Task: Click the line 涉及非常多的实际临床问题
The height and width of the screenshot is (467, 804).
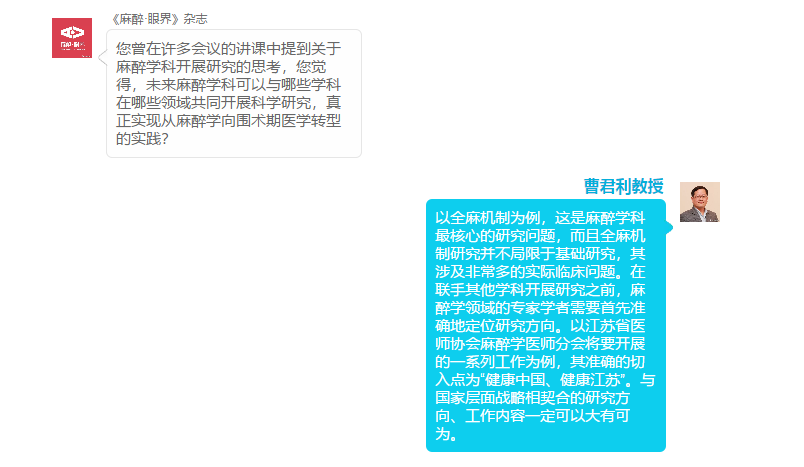Action: click(x=540, y=272)
